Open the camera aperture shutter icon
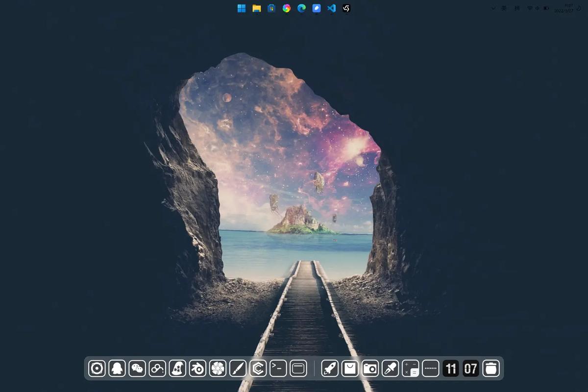 (218, 368)
